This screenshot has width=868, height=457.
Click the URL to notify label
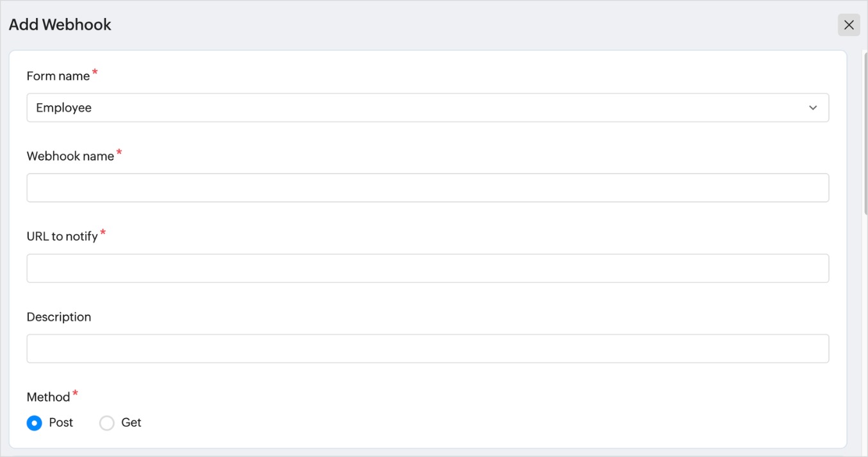pyautogui.click(x=62, y=236)
